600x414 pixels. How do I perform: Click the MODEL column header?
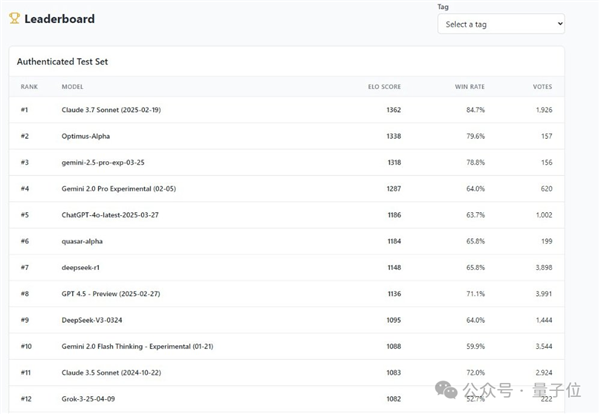(x=73, y=87)
